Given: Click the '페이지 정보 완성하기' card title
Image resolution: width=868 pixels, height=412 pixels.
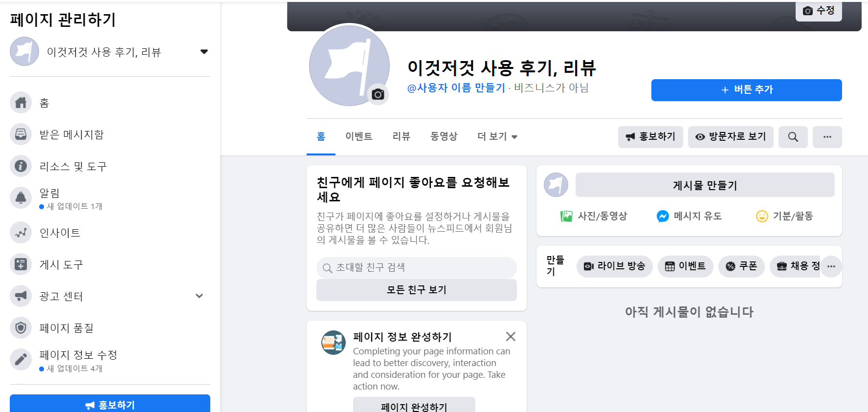Looking at the screenshot, I should [x=402, y=337].
